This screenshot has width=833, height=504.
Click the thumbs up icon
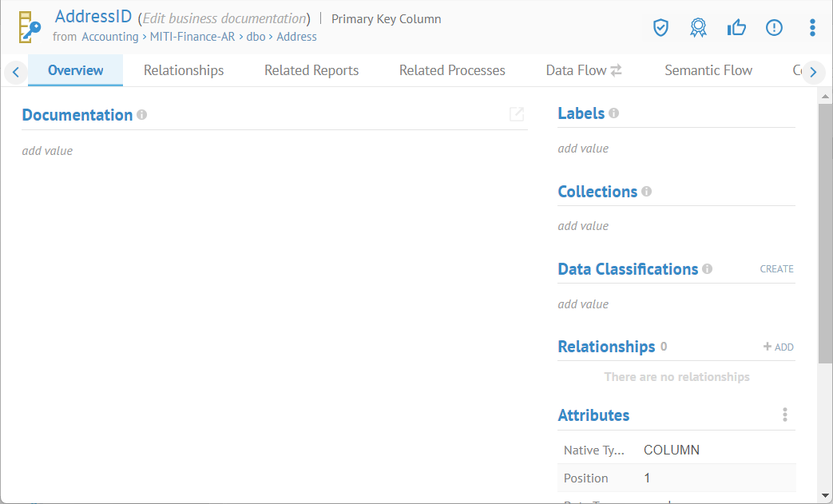pyautogui.click(x=736, y=28)
